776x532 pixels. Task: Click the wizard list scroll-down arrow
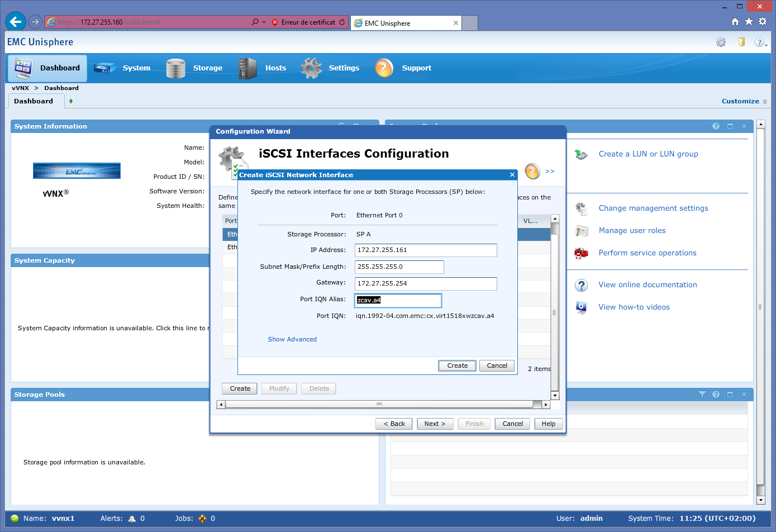point(555,396)
